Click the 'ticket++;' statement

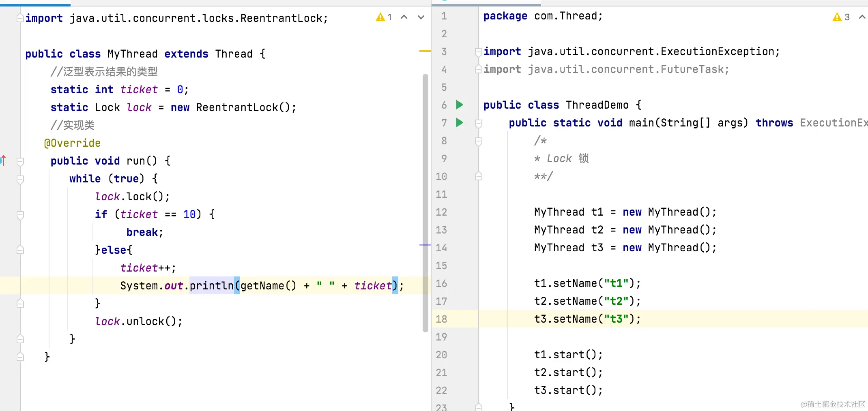coord(148,268)
